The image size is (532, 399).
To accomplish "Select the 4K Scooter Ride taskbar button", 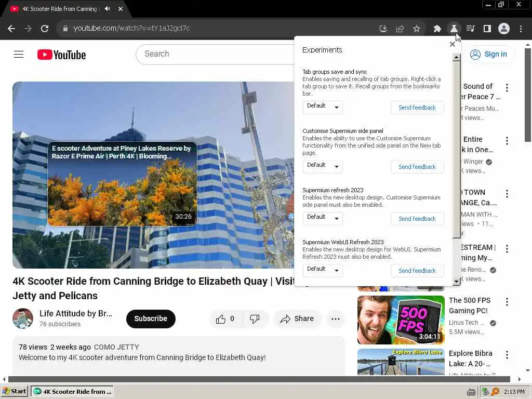I will 72,392.
